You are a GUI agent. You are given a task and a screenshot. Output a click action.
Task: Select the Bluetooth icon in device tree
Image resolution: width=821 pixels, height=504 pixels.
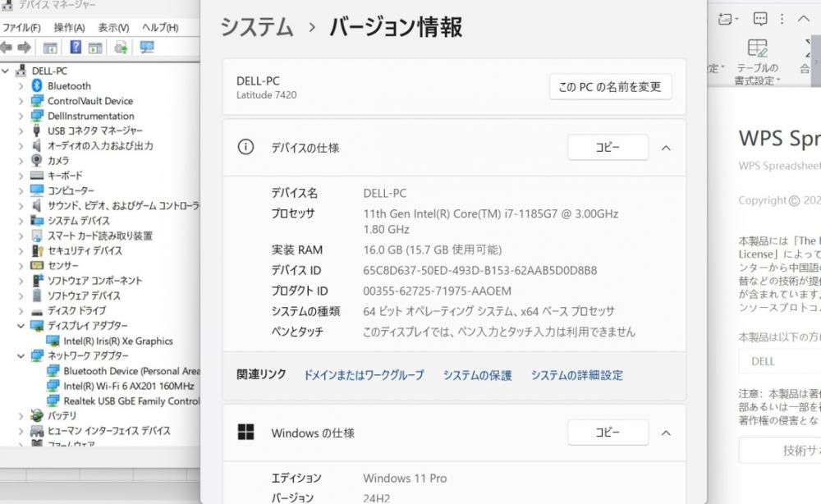[37, 85]
